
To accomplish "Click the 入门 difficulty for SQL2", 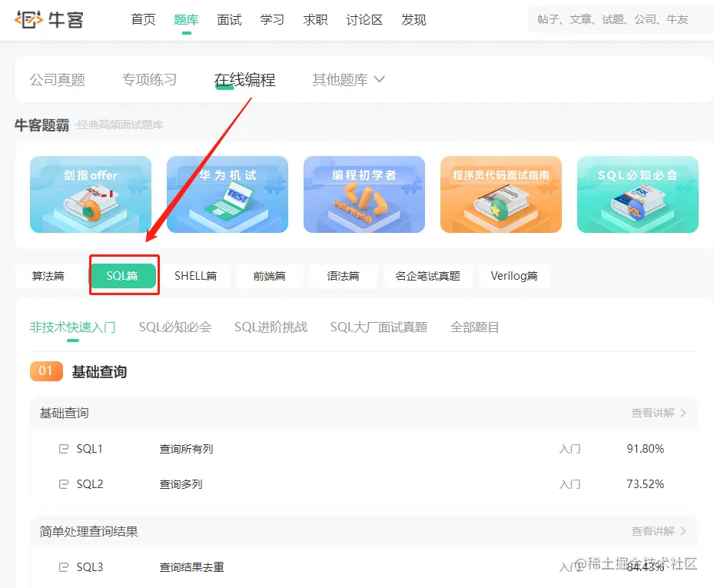I will (x=570, y=484).
